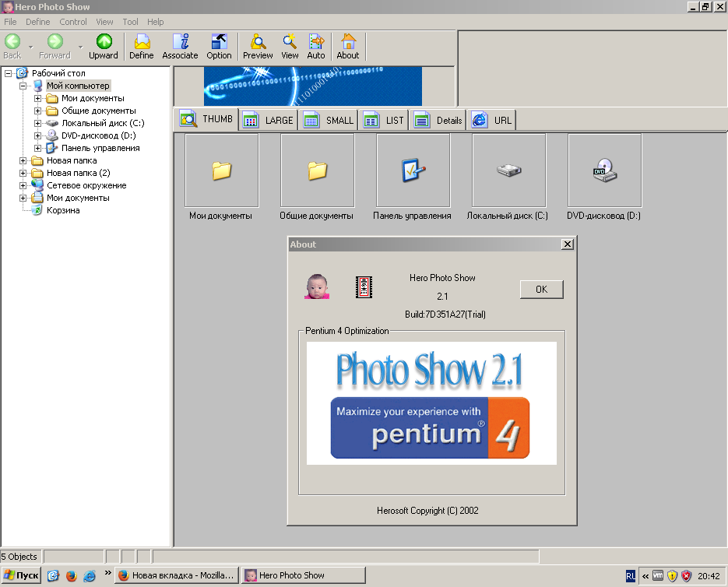Switch to Mozilla Firefox taskbar window
Screen dimensions: 728x587
tap(176, 576)
